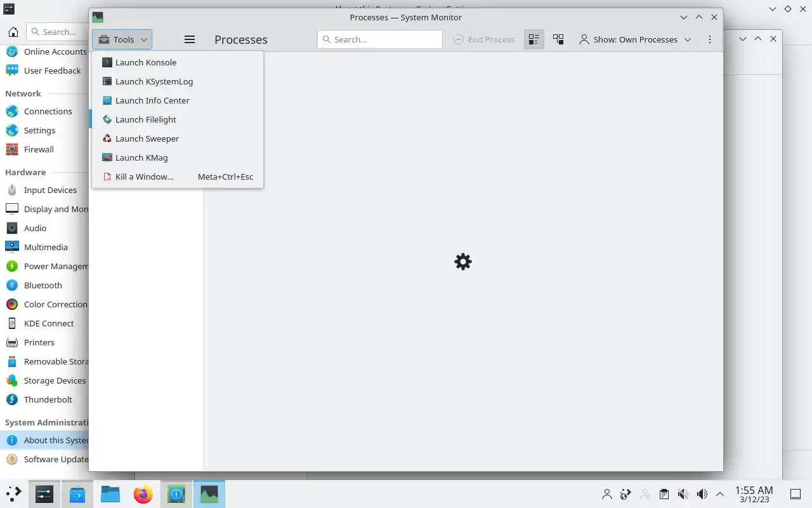
Task: Open Printers settings
Action: (46, 342)
